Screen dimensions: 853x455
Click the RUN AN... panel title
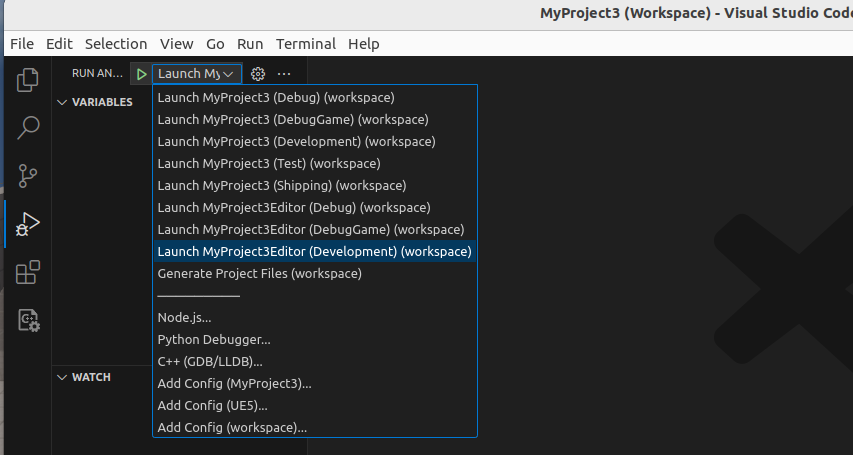(x=97, y=73)
